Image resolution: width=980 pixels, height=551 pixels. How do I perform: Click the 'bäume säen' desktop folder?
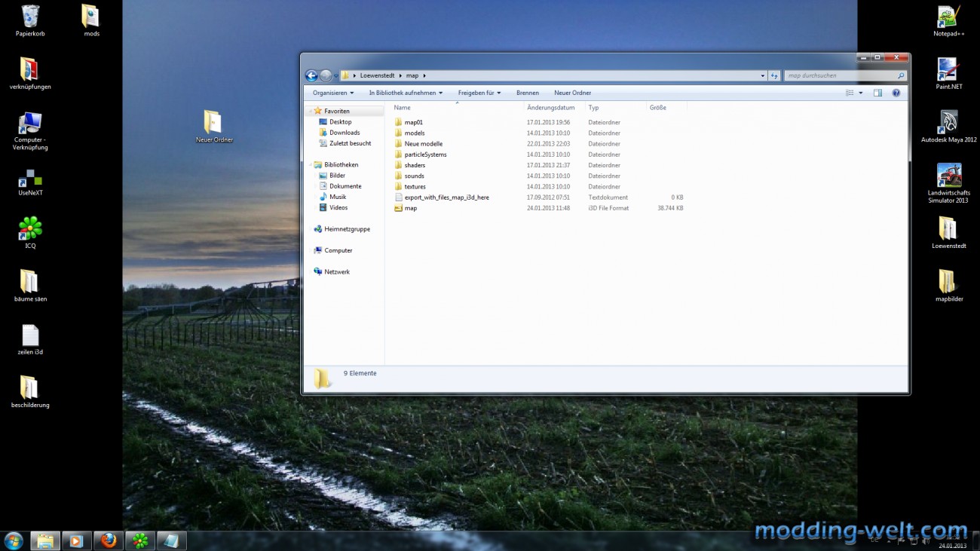(30, 286)
